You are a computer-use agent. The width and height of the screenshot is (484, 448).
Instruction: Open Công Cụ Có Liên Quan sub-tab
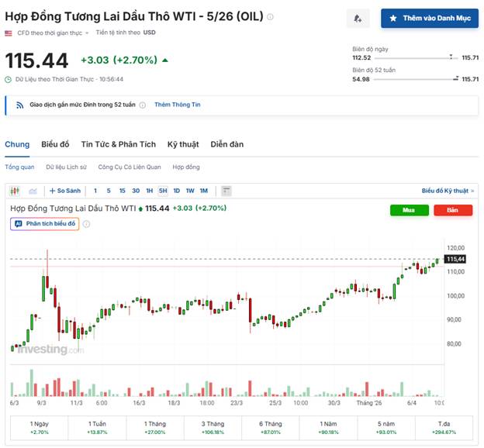pyautogui.click(x=130, y=167)
